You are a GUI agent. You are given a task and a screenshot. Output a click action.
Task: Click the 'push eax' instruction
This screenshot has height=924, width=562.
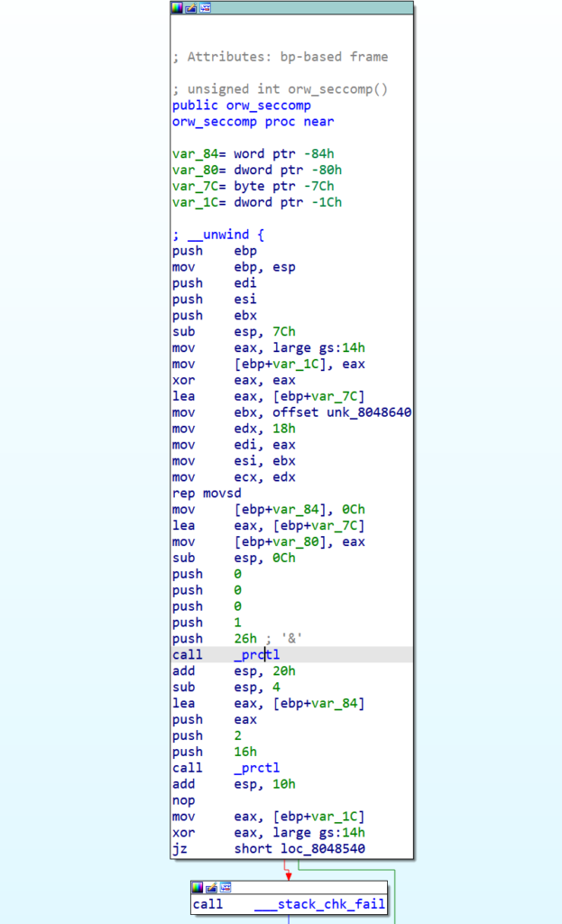(x=215, y=719)
